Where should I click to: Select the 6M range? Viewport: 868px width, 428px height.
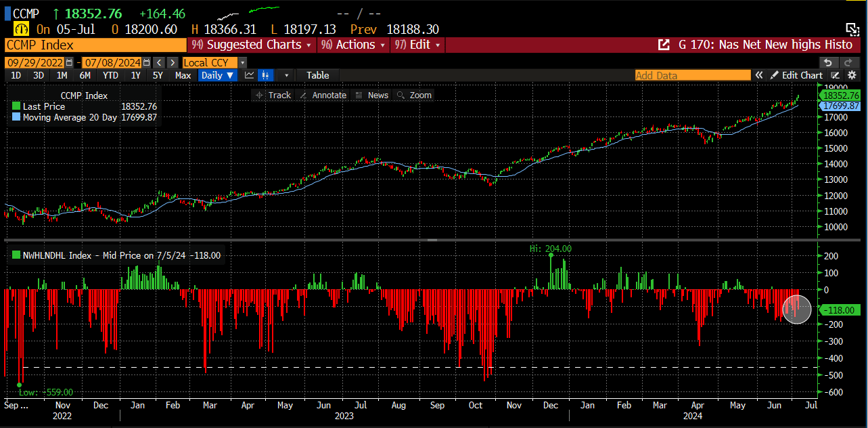pos(85,75)
